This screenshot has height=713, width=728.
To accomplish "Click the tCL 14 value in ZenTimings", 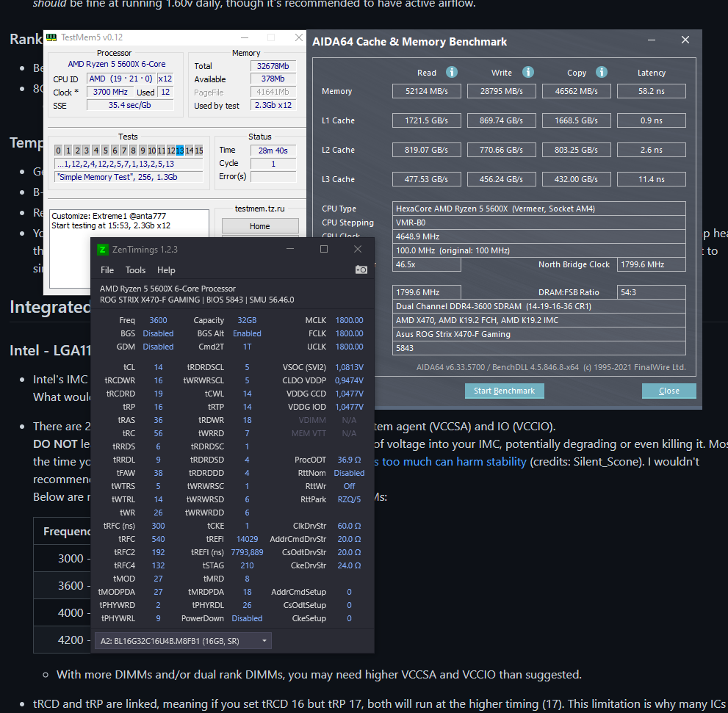I will [159, 367].
